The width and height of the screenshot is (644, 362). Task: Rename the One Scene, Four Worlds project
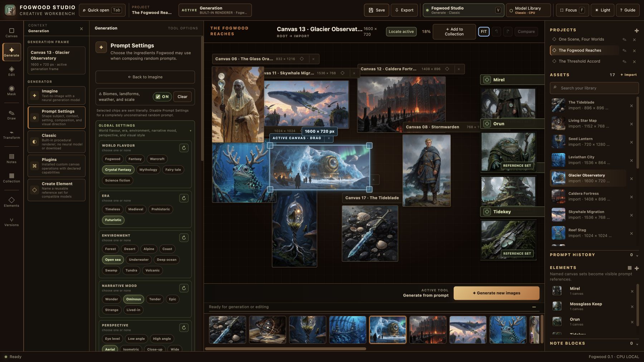pyautogui.click(x=624, y=40)
